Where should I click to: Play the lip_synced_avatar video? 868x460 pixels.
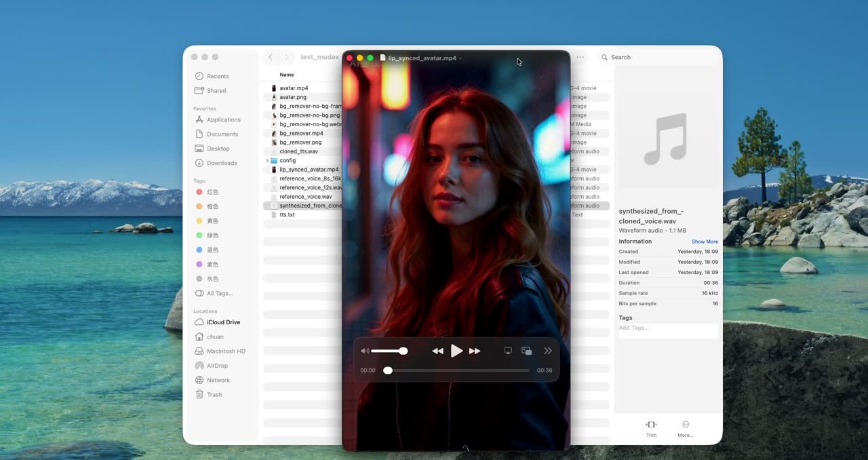coord(456,351)
